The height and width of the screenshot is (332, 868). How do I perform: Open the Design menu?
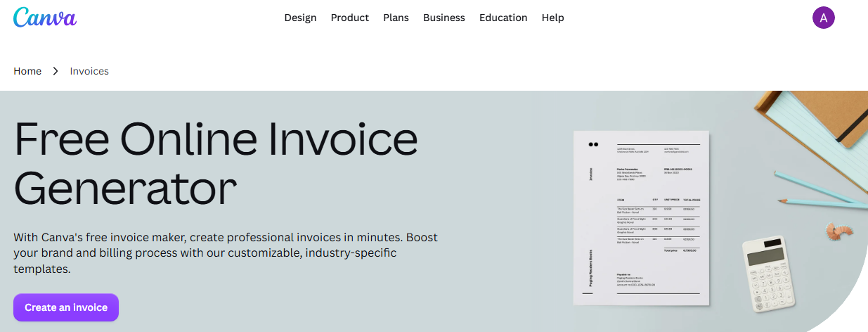coord(300,18)
